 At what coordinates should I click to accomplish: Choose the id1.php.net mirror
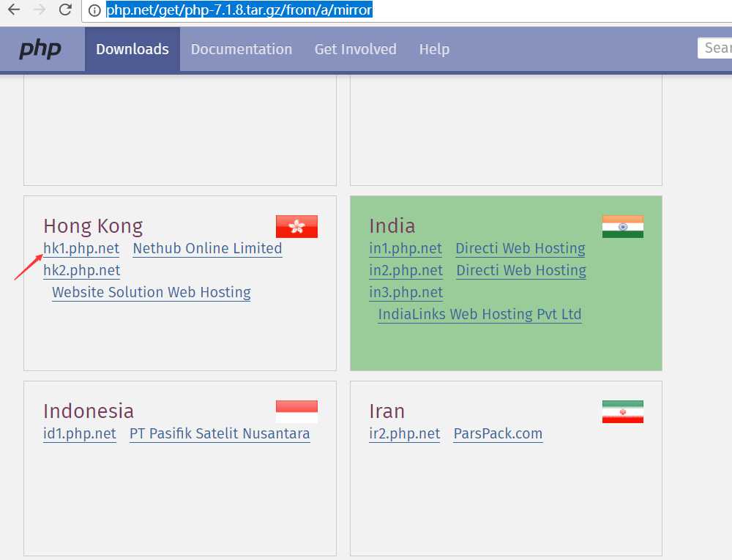pyautogui.click(x=79, y=433)
